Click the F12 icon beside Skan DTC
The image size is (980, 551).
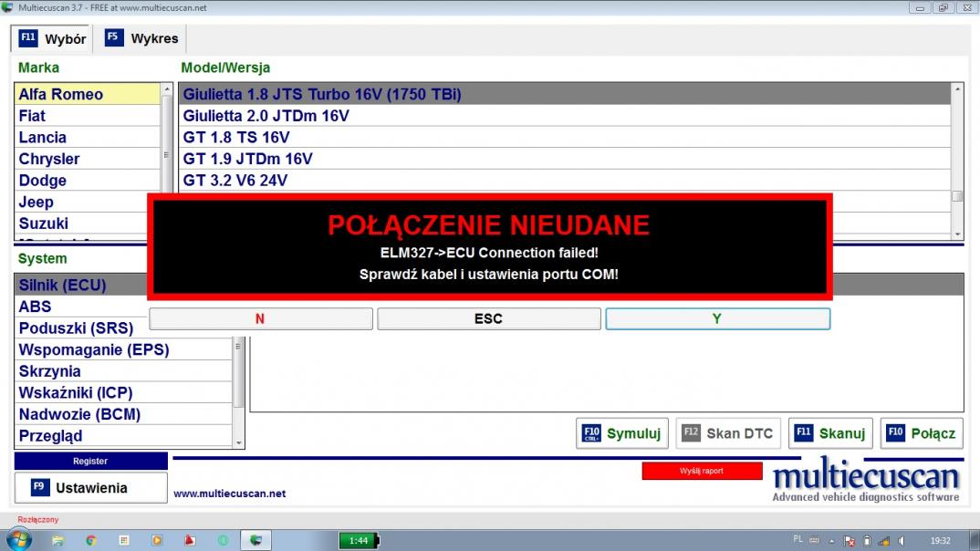point(691,433)
